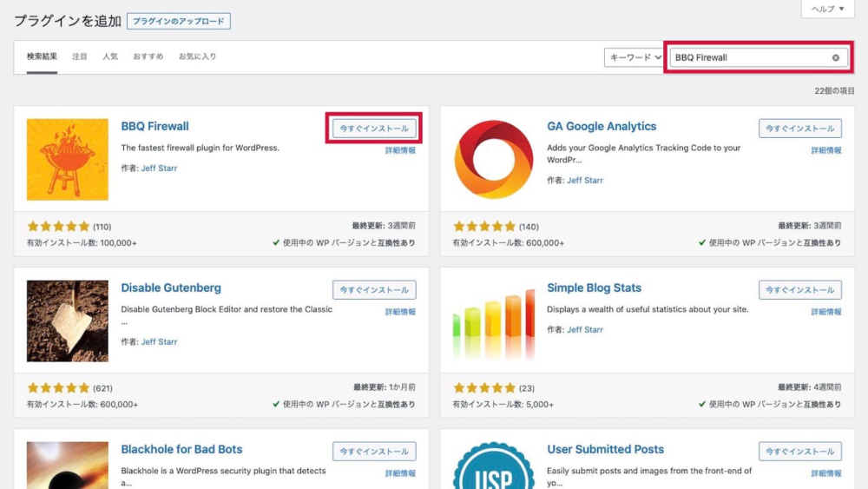The height and width of the screenshot is (489, 868).
Task: Open 詳細情報 for Blackhole for Bad Bots
Action: coord(400,474)
